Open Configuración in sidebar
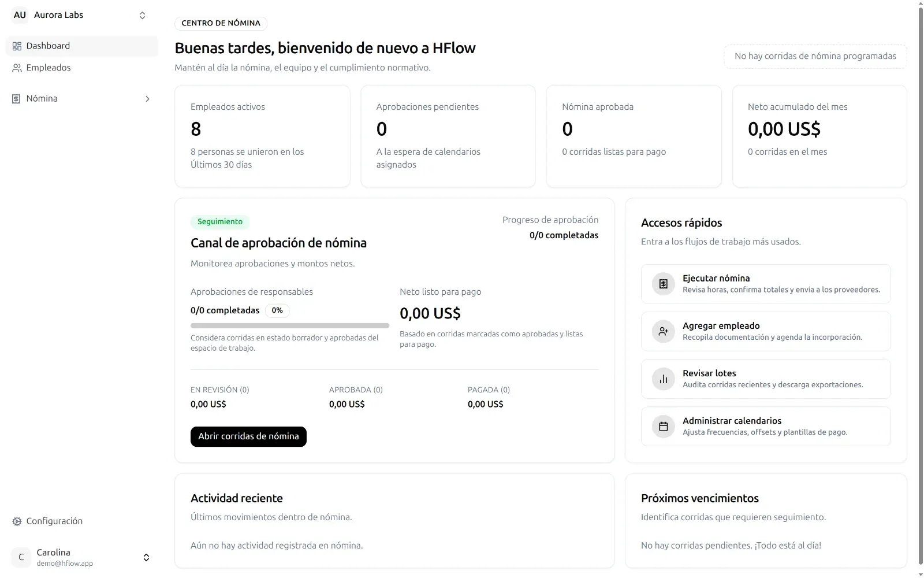924x578 pixels. [81, 521]
